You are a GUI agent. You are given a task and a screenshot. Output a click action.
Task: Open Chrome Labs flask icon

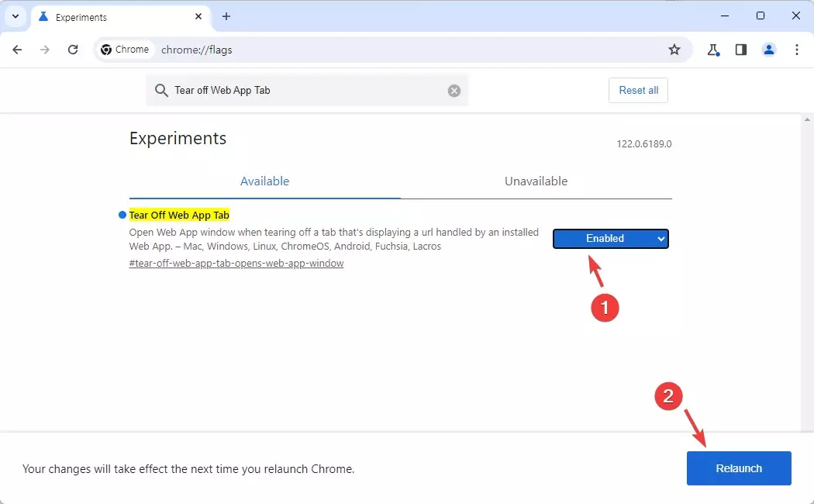point(713,50)
